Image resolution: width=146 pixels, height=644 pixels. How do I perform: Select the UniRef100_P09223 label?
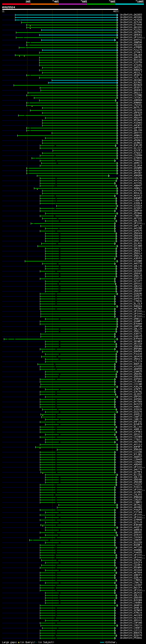click(131, 487)
